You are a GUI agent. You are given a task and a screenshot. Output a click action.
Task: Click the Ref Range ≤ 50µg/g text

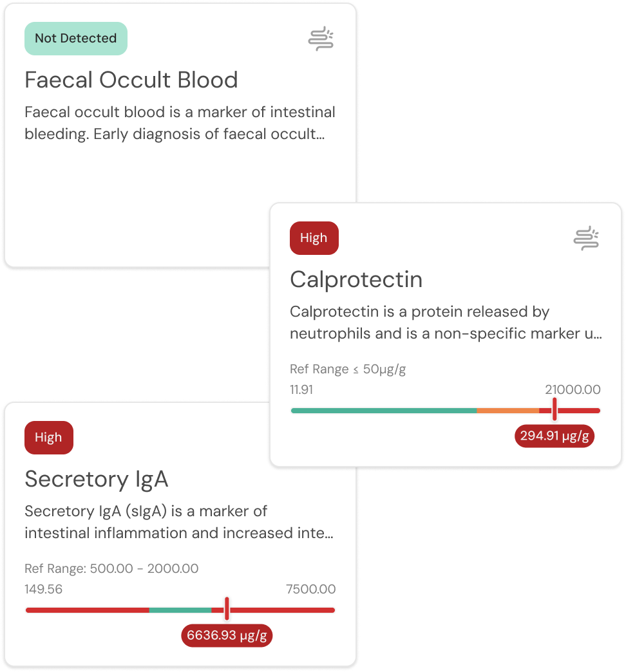click(x=348, y=369)
